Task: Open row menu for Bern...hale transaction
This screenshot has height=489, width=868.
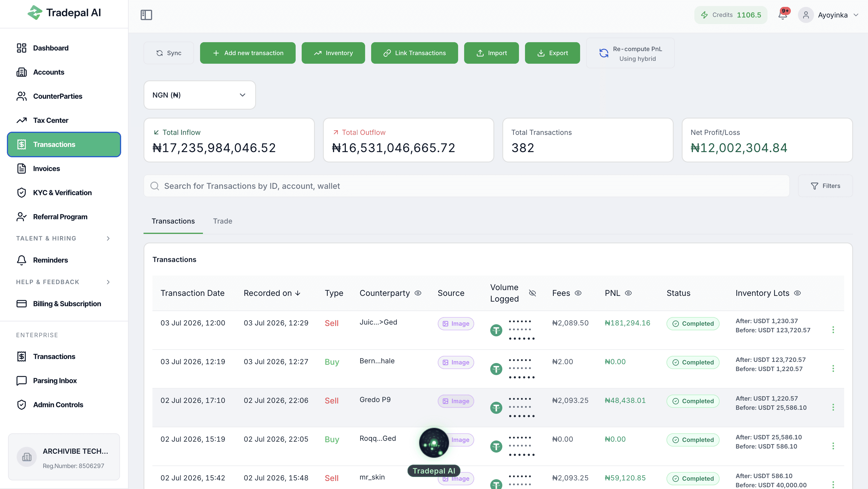Action: click(x=833, y=368)
